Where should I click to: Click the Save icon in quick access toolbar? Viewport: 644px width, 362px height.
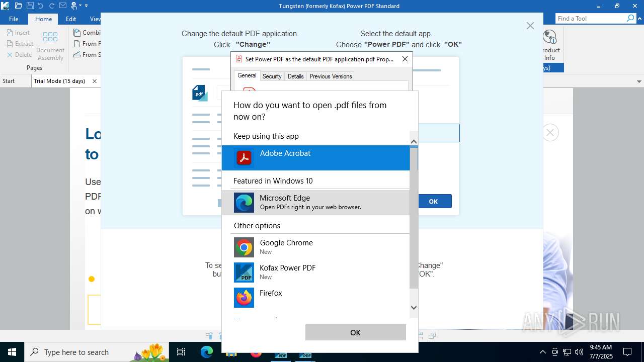[x=30, y=6]
